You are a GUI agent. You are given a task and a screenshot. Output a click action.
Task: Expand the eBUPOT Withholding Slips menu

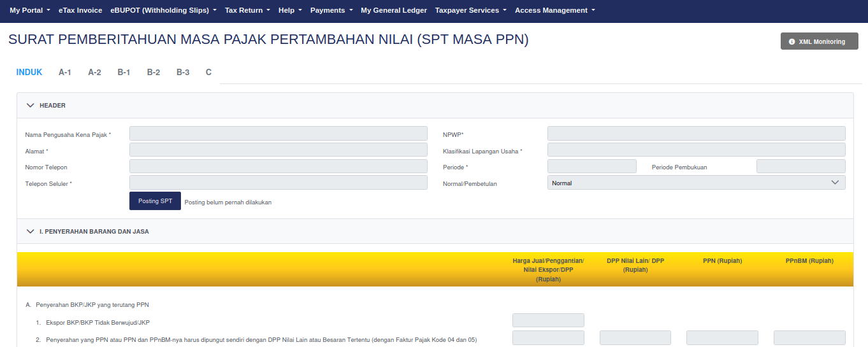point(163,10)
